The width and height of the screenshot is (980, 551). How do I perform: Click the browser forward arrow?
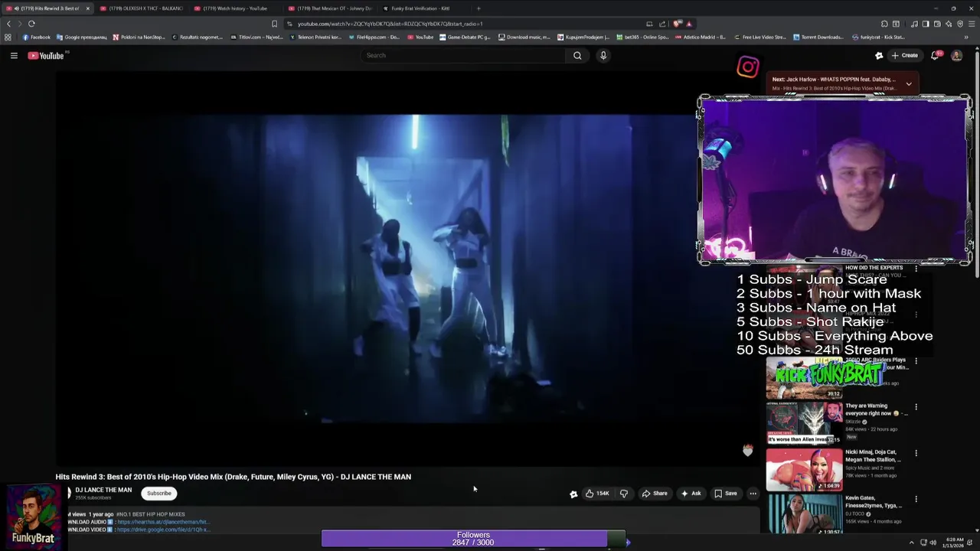click(x=19, y=24)
